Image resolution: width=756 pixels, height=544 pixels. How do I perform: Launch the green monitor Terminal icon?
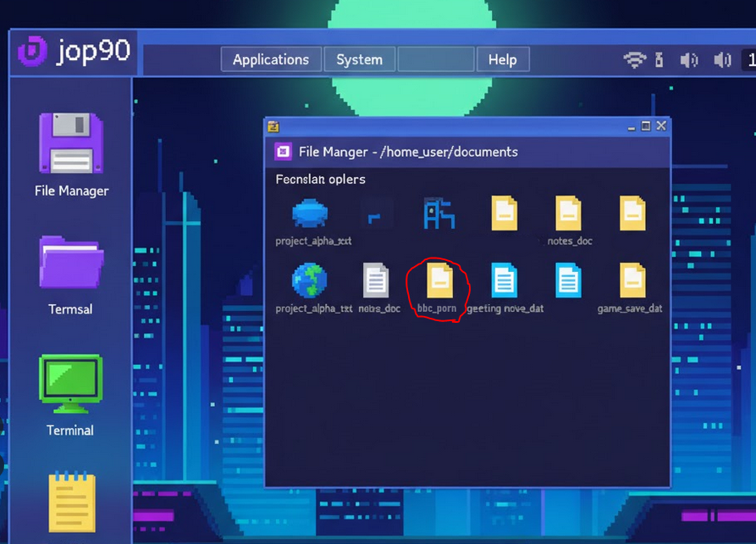71,384
